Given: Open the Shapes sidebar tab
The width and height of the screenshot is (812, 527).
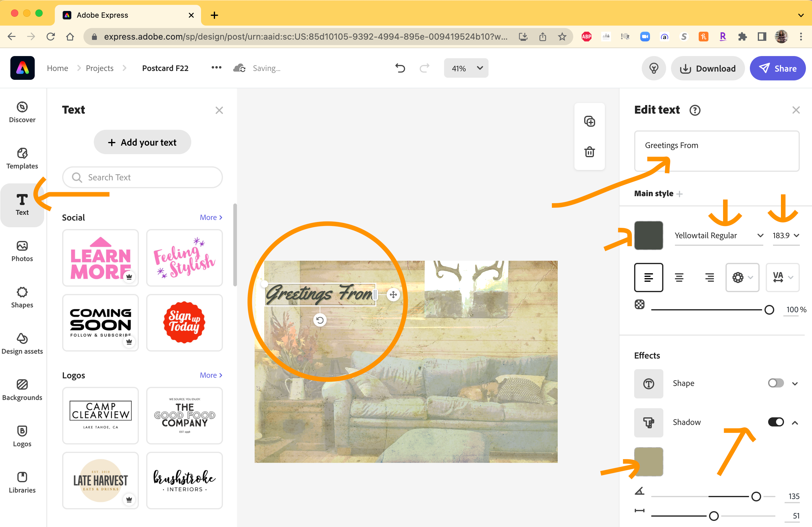Looking at the screenshot, I should (x=22, y=297).
